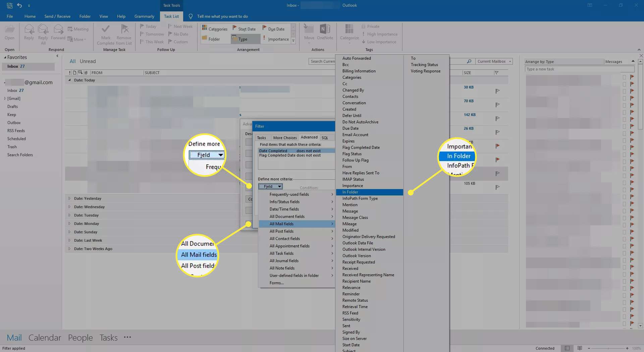Expand the [Gmail] folder
644x352 pixels.
tap(5, 99)
